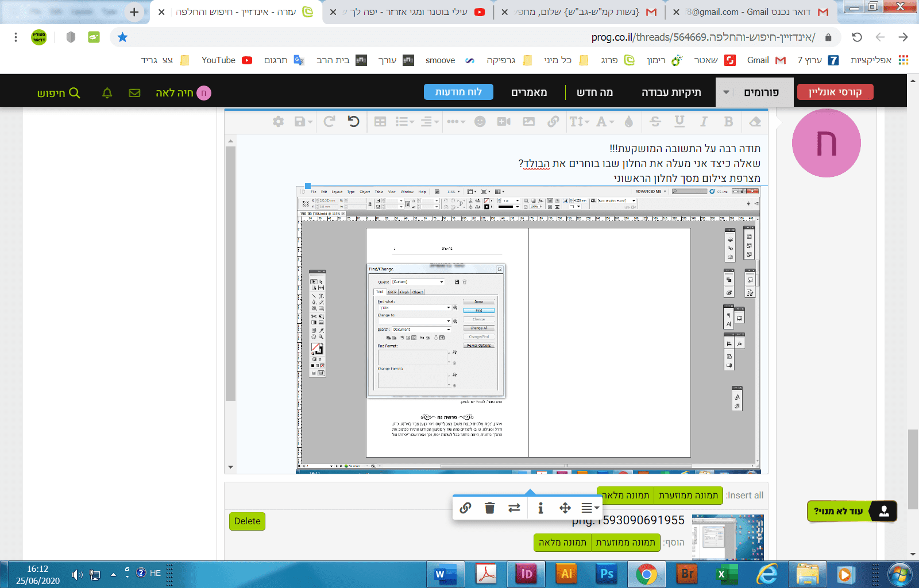Click the image popup insert link icon

[465, 508]
